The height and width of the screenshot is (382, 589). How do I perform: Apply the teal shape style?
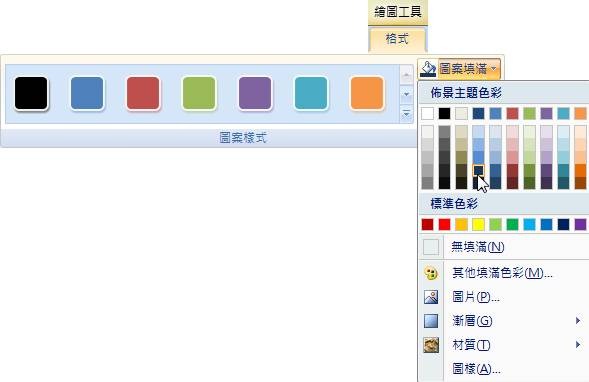pyautogui.click(x=311, y=93)
